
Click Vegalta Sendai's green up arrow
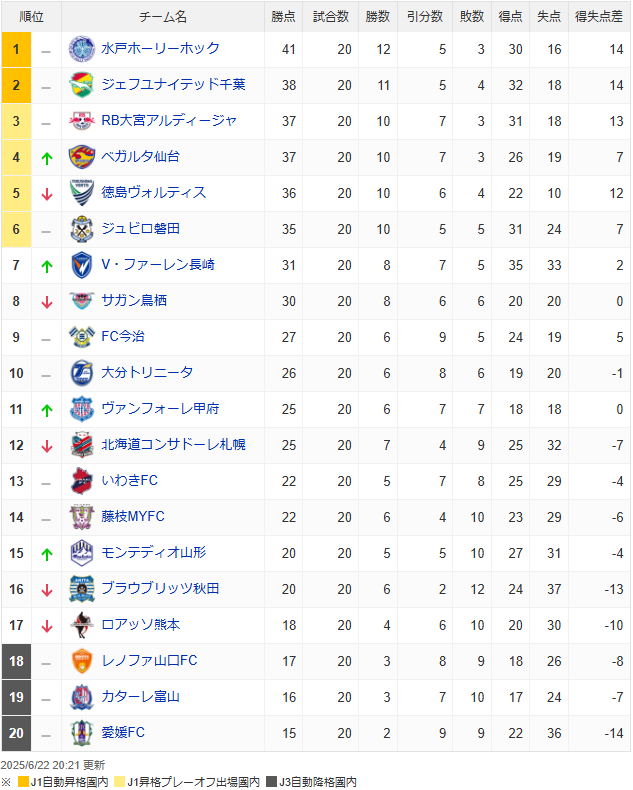46,158
